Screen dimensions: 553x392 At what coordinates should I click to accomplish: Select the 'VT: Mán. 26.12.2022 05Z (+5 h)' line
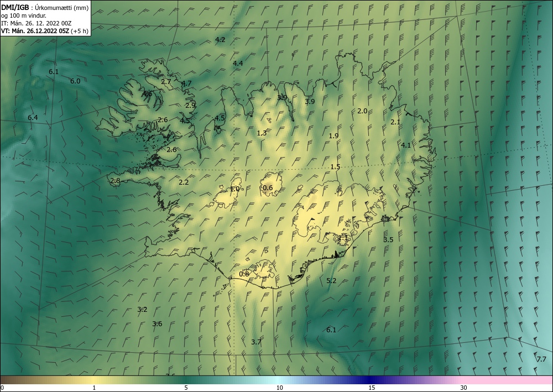45,31
